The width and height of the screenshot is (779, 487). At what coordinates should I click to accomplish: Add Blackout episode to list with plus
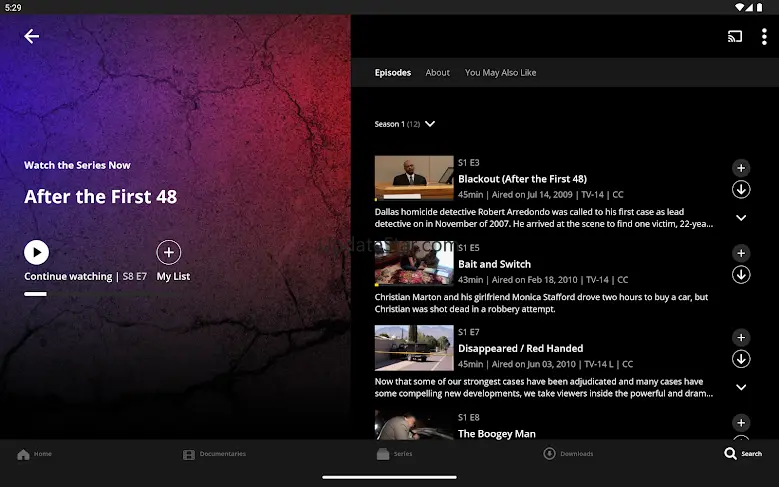[741, 168]
